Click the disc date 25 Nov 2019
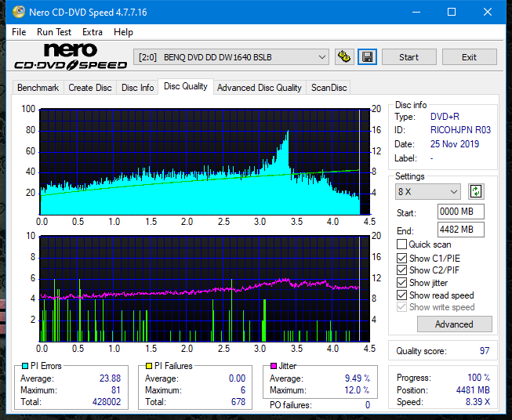Viewport: 512px width, 420px height. 455,144
